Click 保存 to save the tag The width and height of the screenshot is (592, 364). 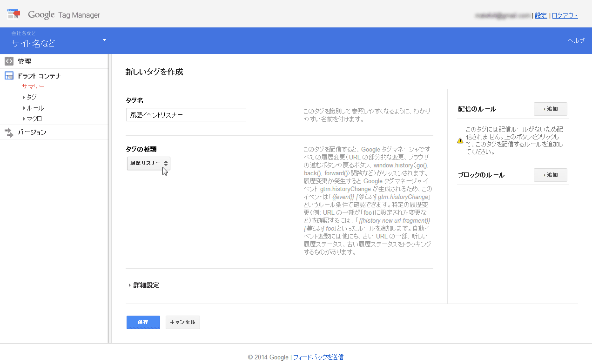[x=143, y=322]
